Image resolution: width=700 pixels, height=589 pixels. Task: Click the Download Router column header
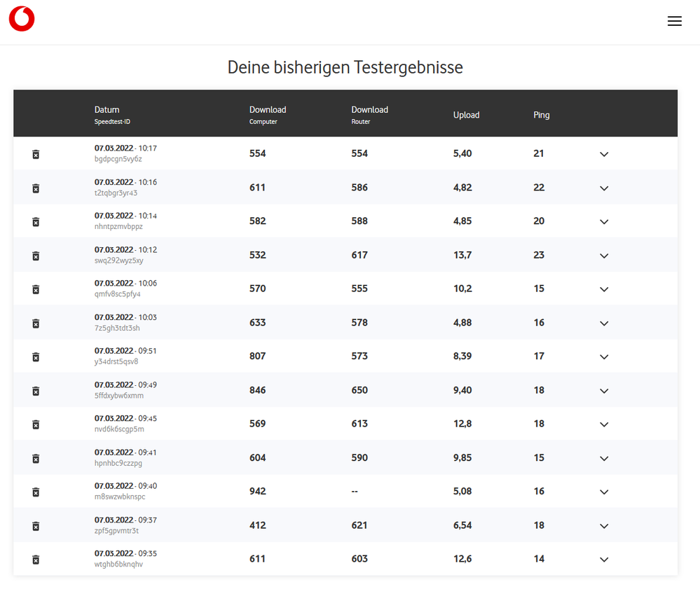coord(370,115)
